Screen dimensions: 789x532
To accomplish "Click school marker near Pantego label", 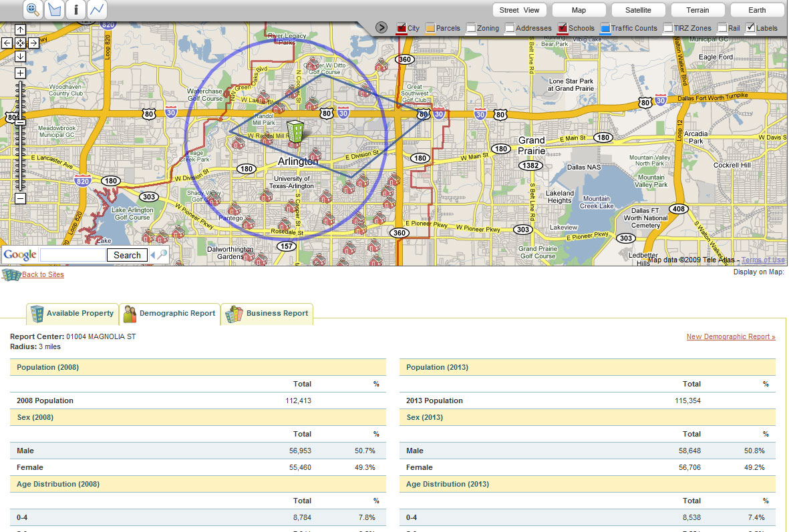I will (234, 208).
